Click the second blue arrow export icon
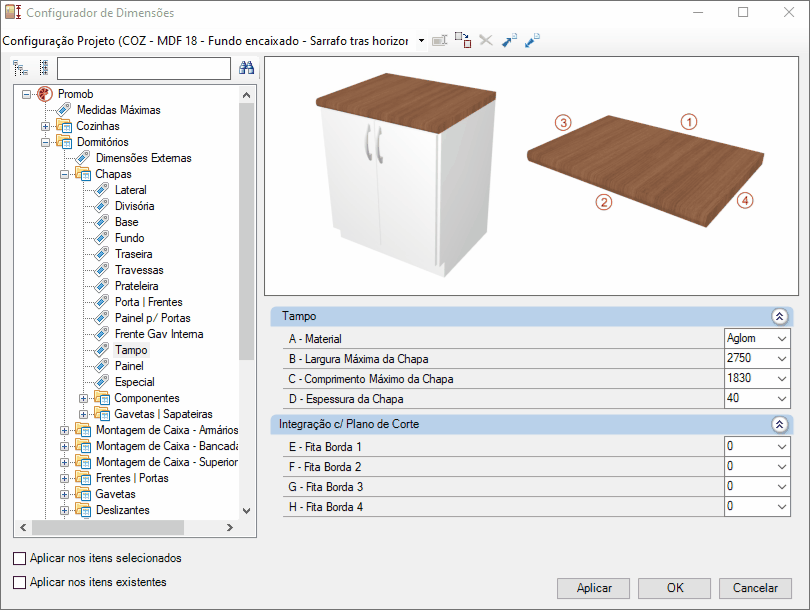 pos(532,40)
